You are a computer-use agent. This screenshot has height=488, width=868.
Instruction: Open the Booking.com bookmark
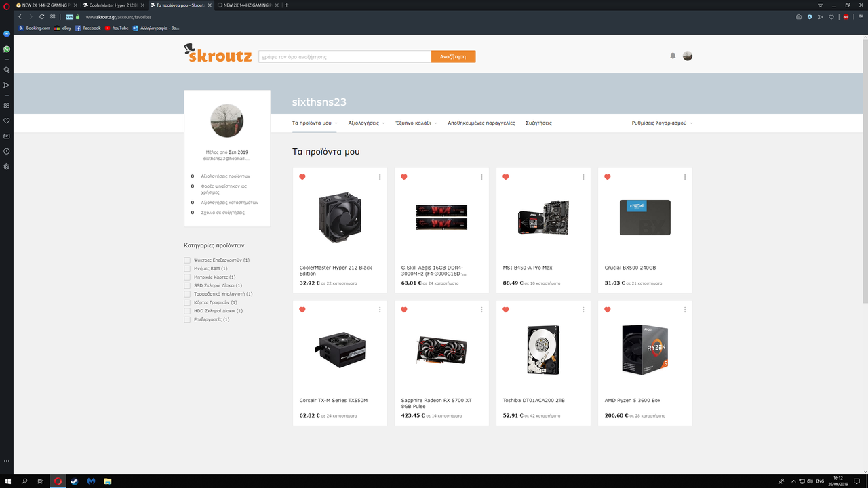pyautogui.click(x=34, y=28)
